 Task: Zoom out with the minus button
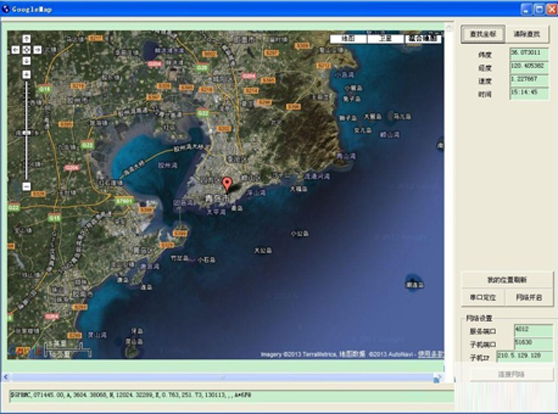pos(26,186)
